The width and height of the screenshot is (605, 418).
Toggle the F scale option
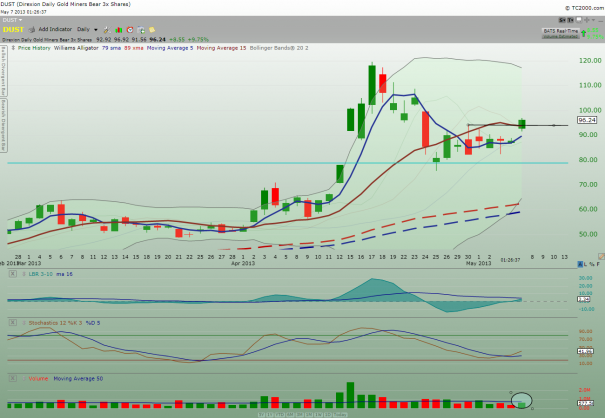pyautogui.click(x=598, y=264)
